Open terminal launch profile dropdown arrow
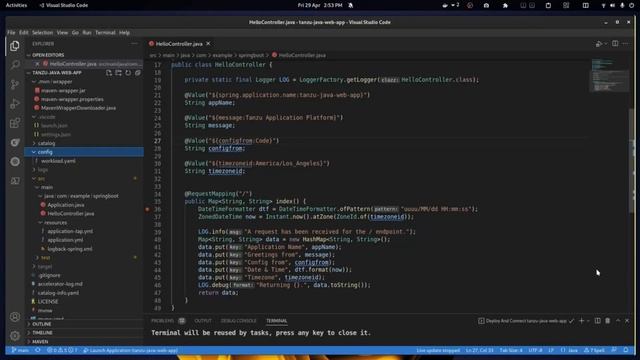The image size is (640, 360). pyautogui.click(x=588, y=321)
